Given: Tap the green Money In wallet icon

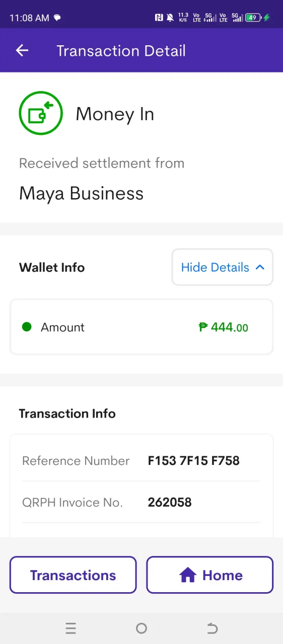Looking at the screenshot, I should (41, 114).
